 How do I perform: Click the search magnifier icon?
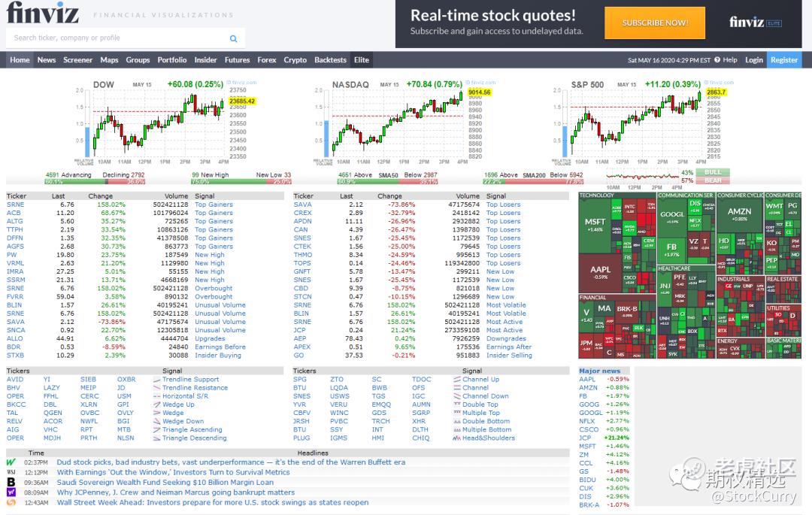(x=233, y=38)
